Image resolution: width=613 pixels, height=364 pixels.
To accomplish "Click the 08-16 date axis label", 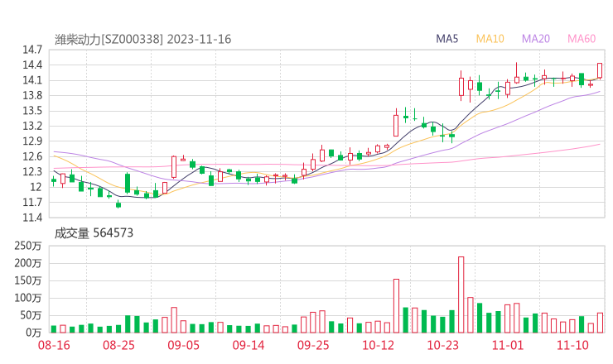I will coord(54,345).
